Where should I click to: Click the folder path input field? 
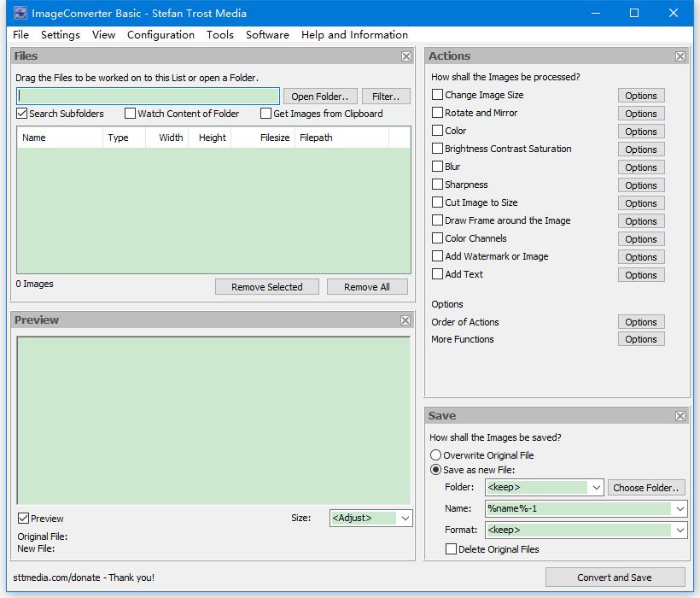149,96
